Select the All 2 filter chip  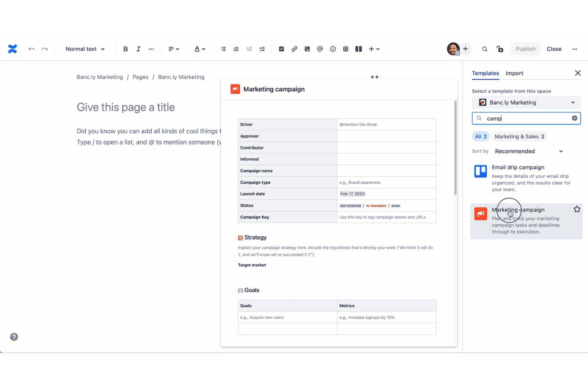click(481, 137)
